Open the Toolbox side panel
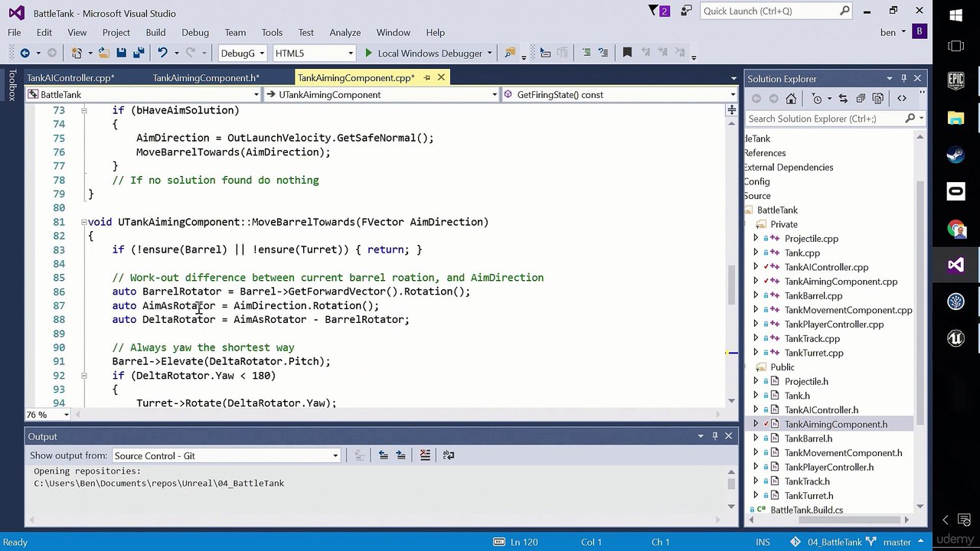 click(x=11, y=86)
